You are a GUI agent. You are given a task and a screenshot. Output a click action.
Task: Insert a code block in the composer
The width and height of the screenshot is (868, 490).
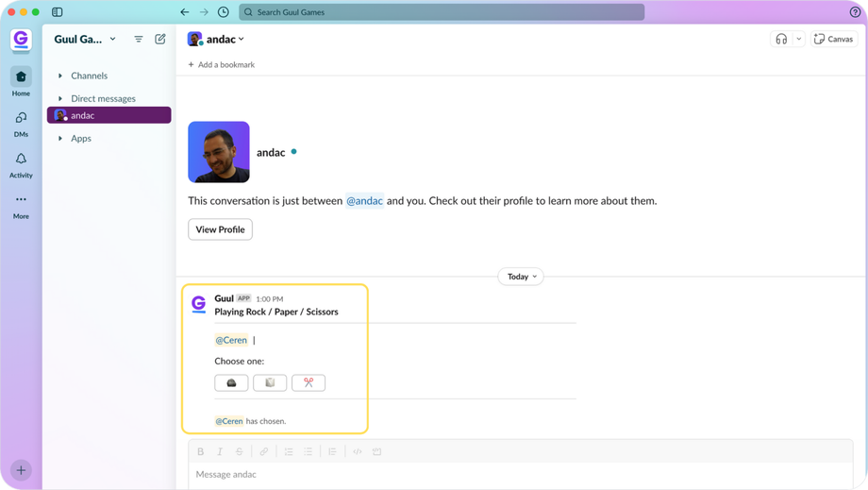coord(377,452)
